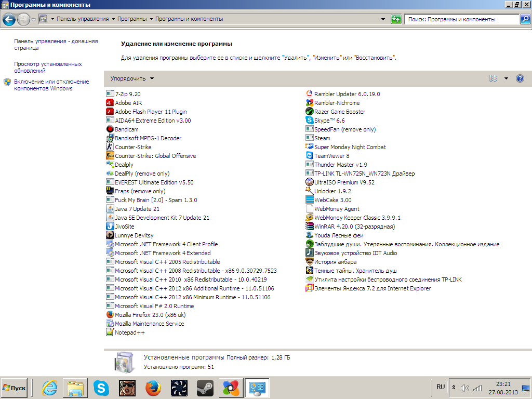Select AIDA64 Extreme Edition v3.00

coord(149,121)
